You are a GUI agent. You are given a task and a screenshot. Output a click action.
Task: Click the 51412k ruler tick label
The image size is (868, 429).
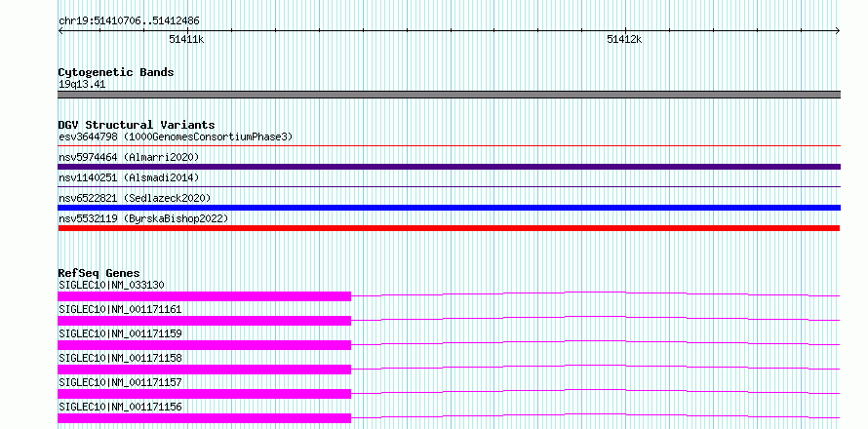pyautogui.click(x=624, y=39)
